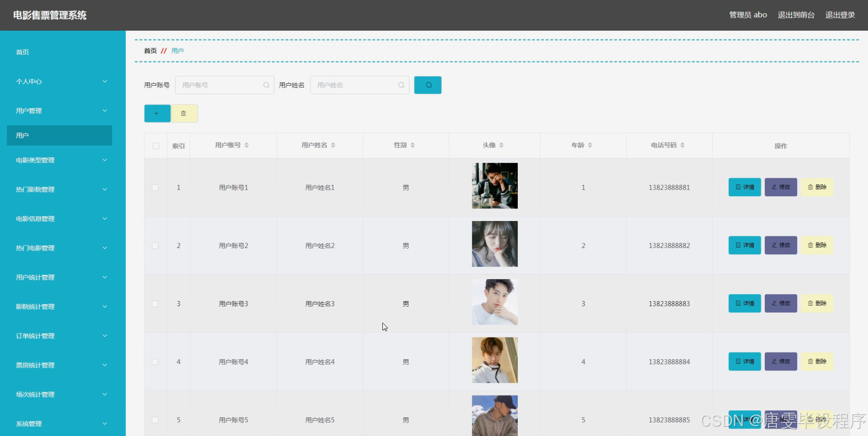Image resolution: width=868 pixels, height=436 pixels.
Task: Expand 热门影院管理 chevron
Action: pyautogui.click(x=105, y=189)
